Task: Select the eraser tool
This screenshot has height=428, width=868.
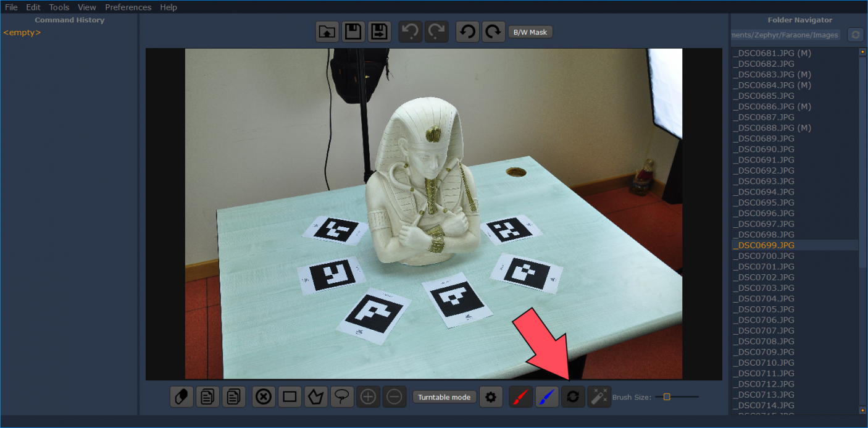Action: (182, 397)
